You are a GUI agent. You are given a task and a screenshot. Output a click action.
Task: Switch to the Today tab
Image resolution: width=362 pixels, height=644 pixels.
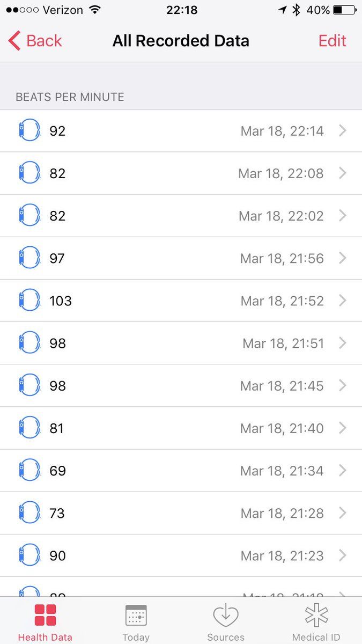[x=136, y=623]
